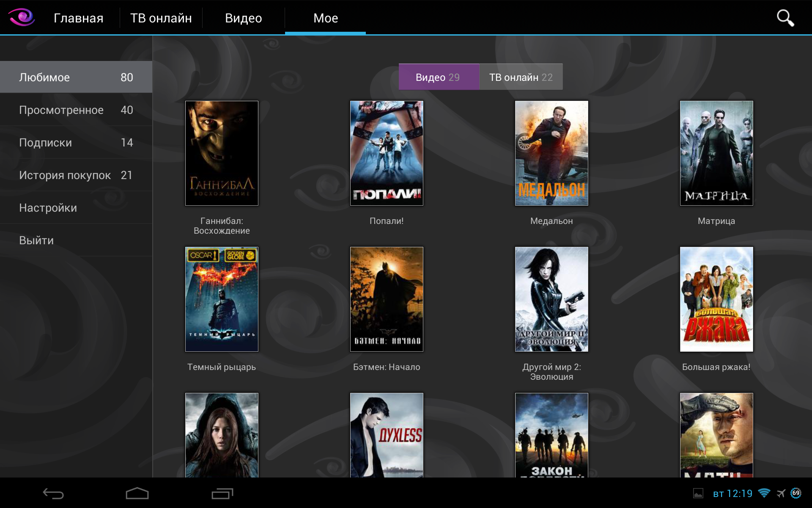Click Выйти to log out
The width and height of the screenshot is (812, 508).
pyautogui.click(x=76, y=240)
